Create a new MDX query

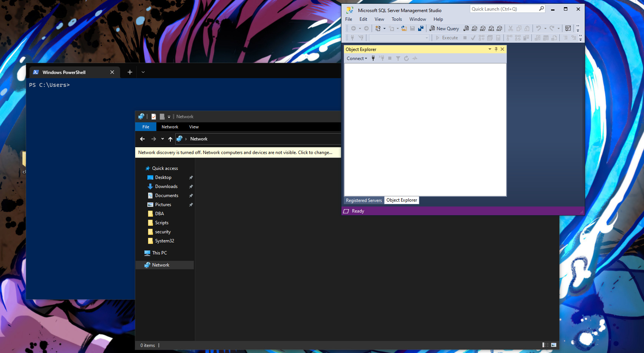click(x=474, y=28)
